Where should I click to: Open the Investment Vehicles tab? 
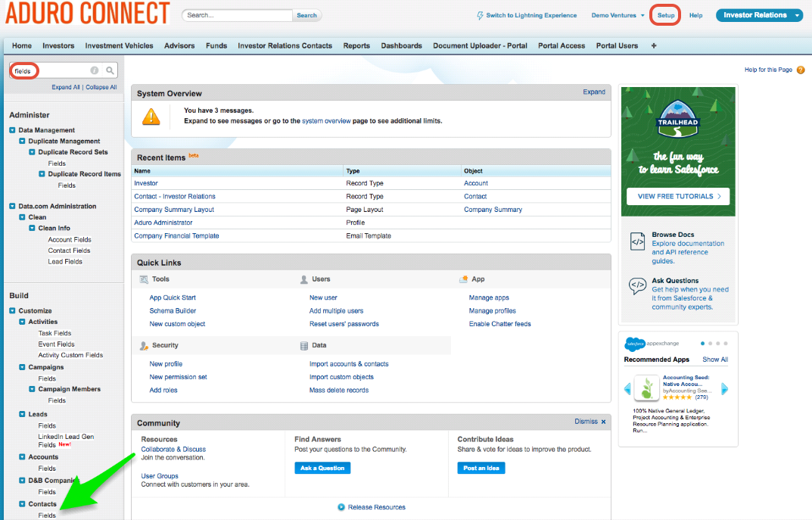pyautogui.click(x=119, y=45)
